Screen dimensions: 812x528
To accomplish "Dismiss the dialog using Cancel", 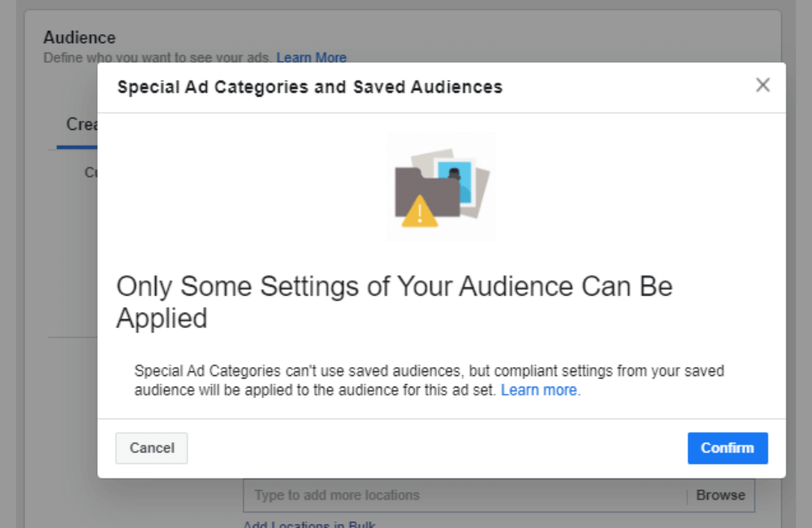I will pos(151,448).
